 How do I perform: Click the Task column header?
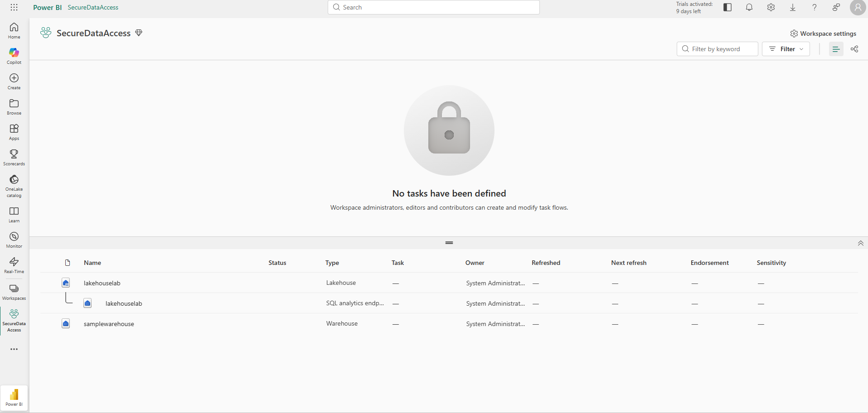pos(398,263)
